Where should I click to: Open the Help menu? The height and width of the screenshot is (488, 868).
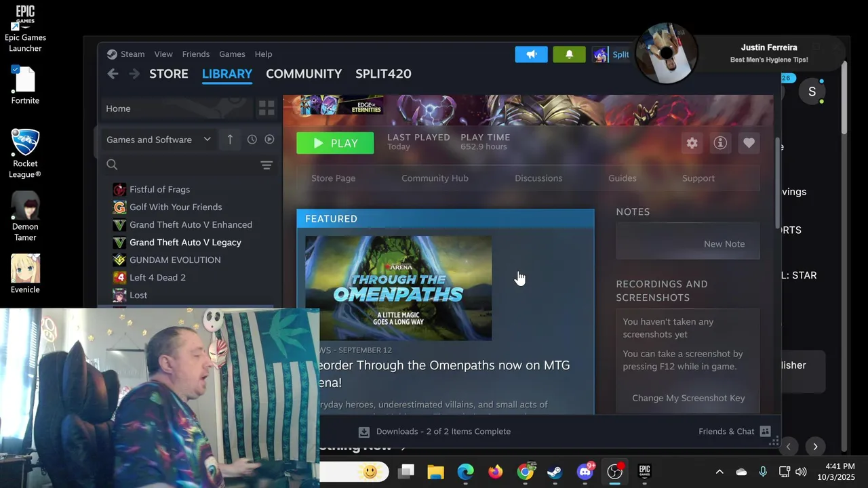(x=263, y=54)
